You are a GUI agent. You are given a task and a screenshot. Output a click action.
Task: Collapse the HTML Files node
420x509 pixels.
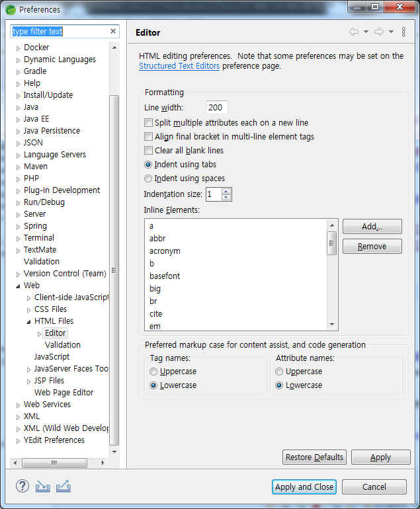tap(28, 322)
